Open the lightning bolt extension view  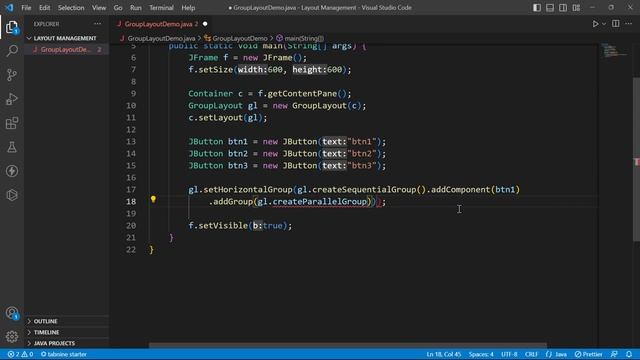12,171
